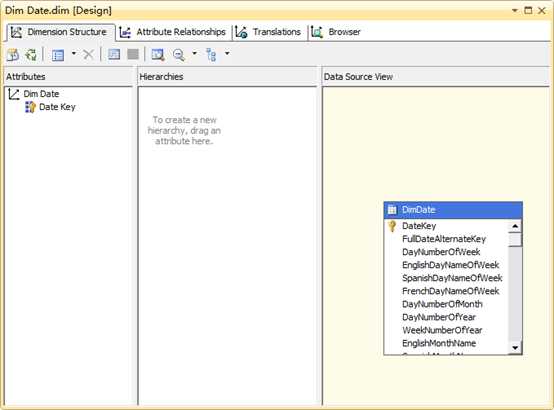Select the Date Key attribute
The height and width of the screenshot is (410, 554).
click(57, 107)
